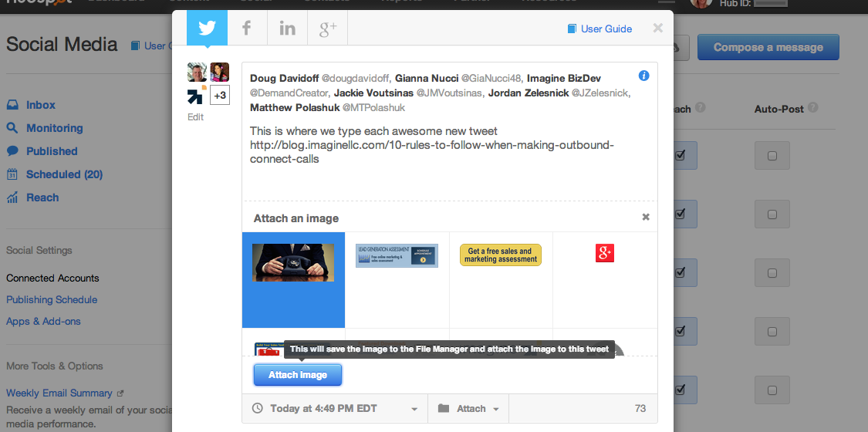Select the Twitter tab in composer
The height and width of the screenshot is (432, 868).
207,28
